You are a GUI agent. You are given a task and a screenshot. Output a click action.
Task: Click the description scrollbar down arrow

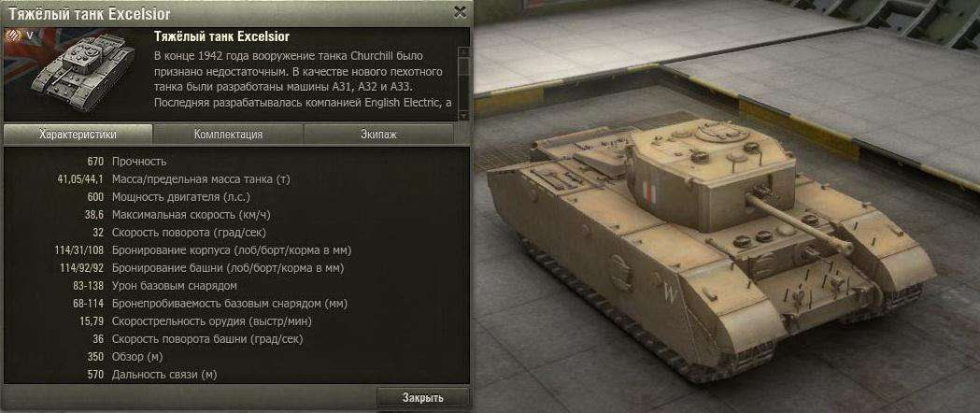[x=463, y=116]
